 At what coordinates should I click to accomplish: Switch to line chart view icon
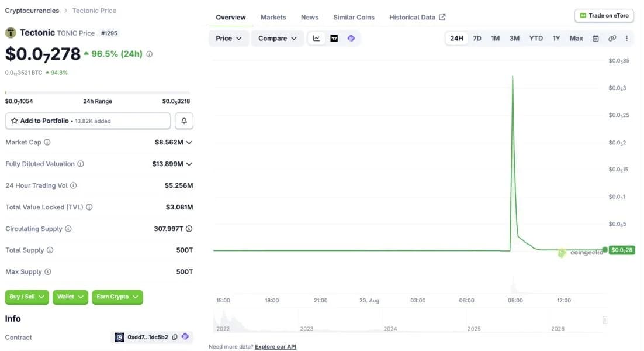pos(316,38)
